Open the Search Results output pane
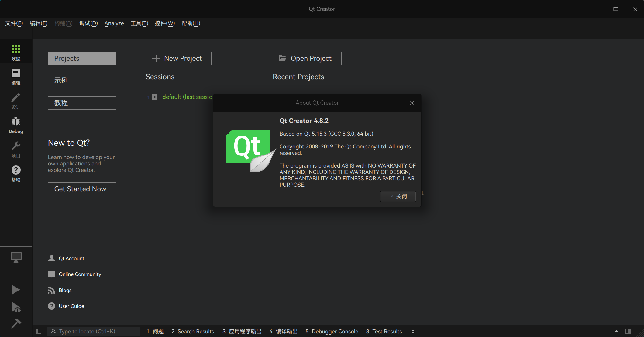 (193, 332)
